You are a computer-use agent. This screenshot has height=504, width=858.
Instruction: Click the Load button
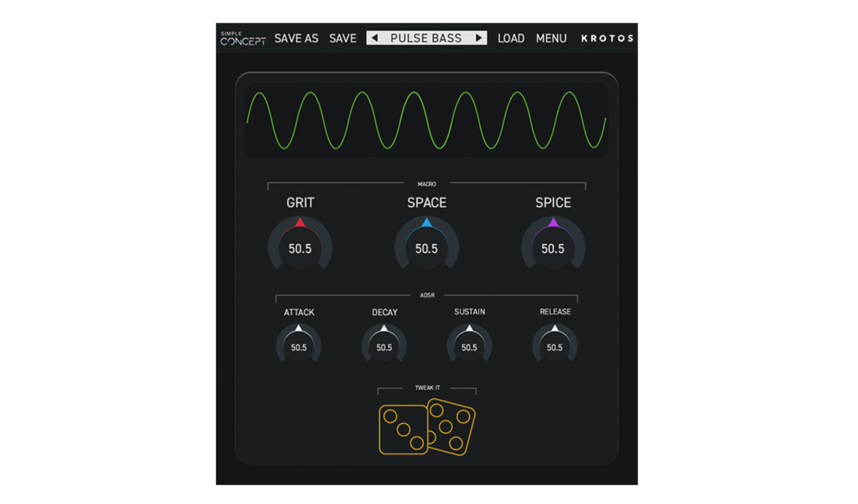coord(511,39)
